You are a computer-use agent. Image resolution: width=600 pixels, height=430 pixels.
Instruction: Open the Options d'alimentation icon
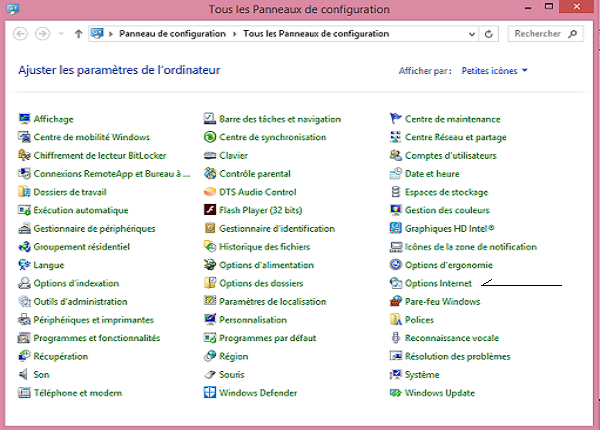click(x=210, y=265)
